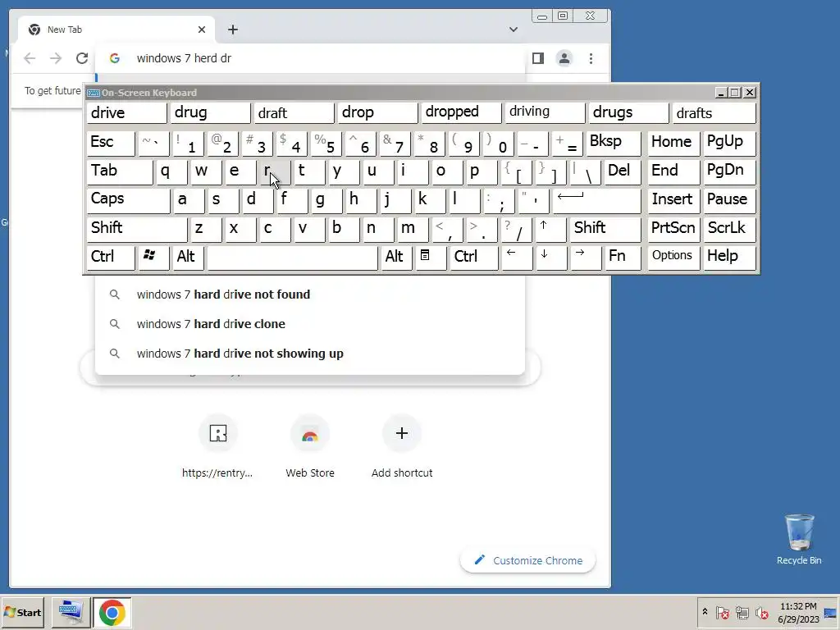Pick the 'drop' word prediction
840x630 pixels.
pyautogui.click(x=377, y=112)
